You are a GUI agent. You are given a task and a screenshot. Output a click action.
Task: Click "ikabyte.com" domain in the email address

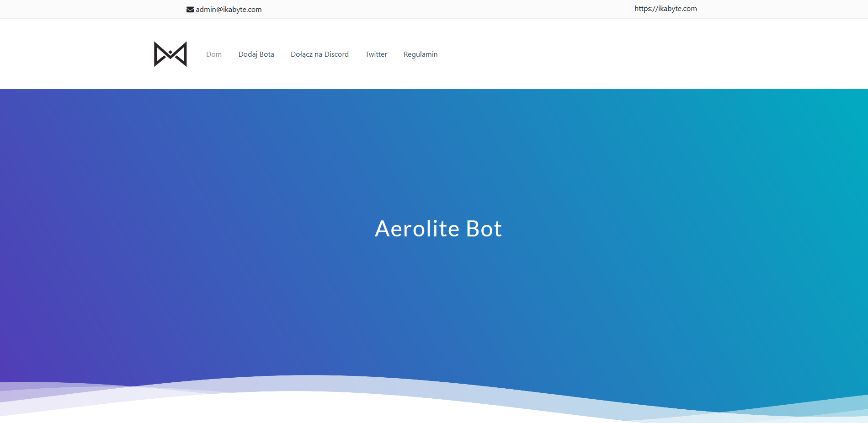242,10
